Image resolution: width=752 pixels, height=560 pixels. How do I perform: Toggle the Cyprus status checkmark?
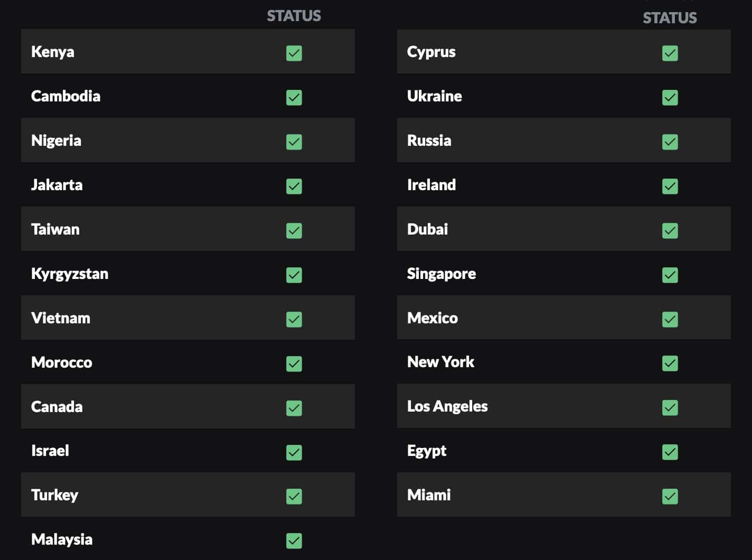(x=670, y=53)
